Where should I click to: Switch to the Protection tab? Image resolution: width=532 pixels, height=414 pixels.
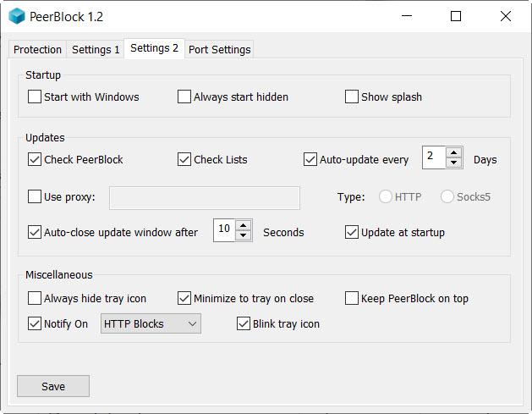pyautogui.click(x=37, y=49)
